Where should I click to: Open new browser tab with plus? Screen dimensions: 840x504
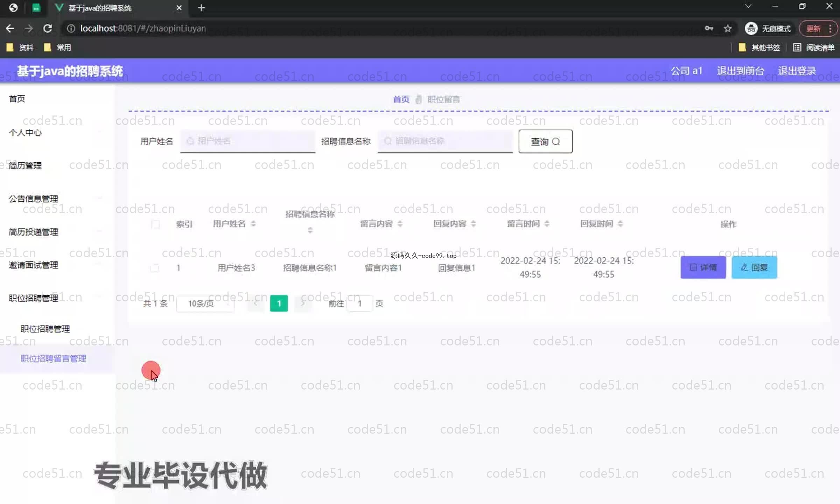point(201,8)
